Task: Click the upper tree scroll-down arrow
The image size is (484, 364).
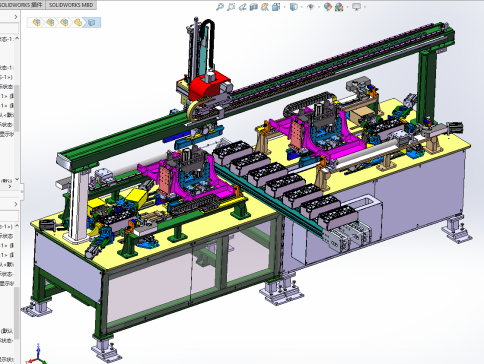Action: (x=17, y=179)
